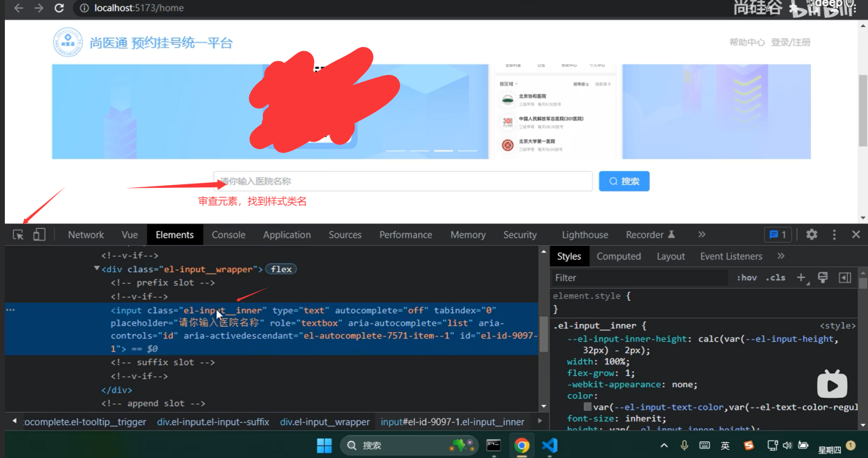Image resolution: width=868 pixels, height=458 pixels.
Task: Select div.el-input__wrapper breadcrumb
Action: click(x=325, y=422)
